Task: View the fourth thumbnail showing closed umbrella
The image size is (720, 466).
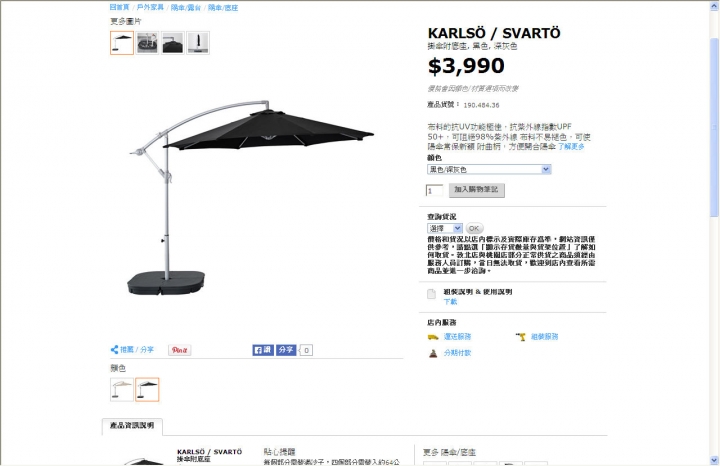Action: coord(198,43)
